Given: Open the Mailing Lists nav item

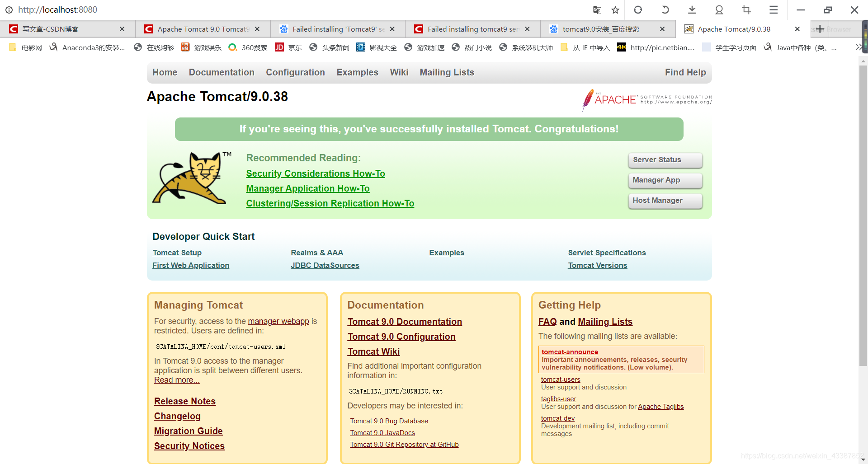Looking at the screenshot, I should (x=447, y=72).
